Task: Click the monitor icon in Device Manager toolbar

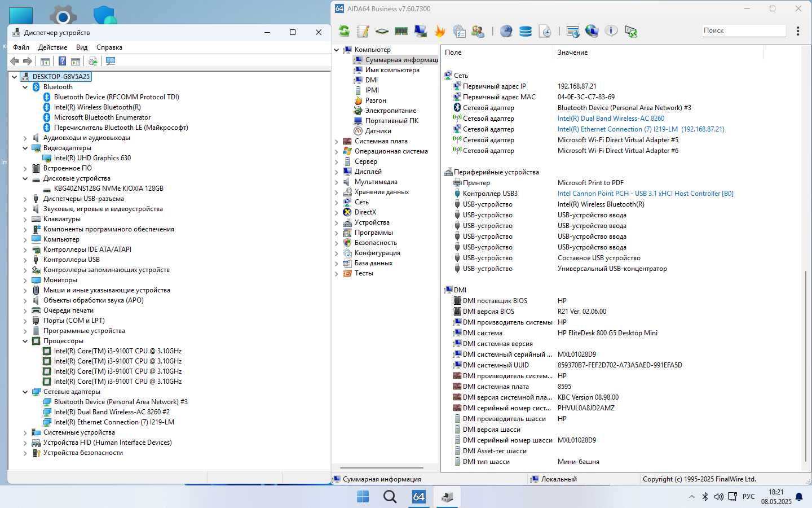Action: [x=111, y=61]
